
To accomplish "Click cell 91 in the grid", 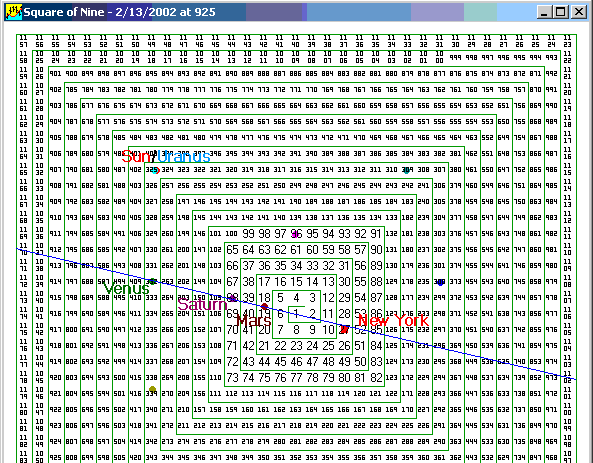I will [376, 234].
